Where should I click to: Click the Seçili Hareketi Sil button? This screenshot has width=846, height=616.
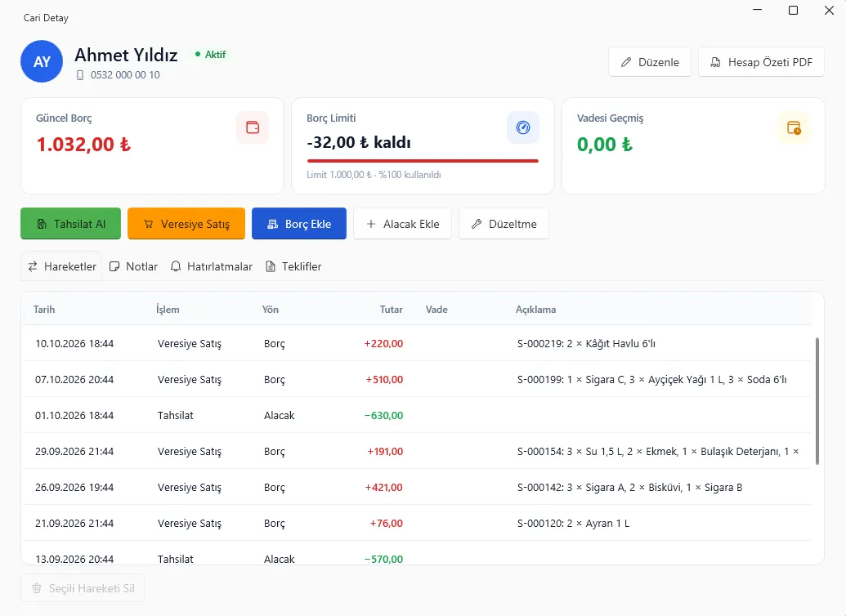click(83, 588)
